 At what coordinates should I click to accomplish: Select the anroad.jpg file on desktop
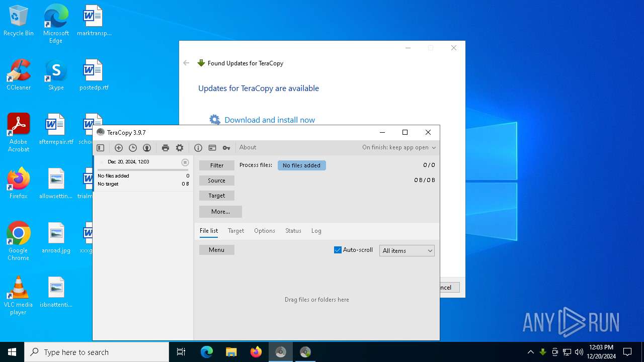pos(56,238)
